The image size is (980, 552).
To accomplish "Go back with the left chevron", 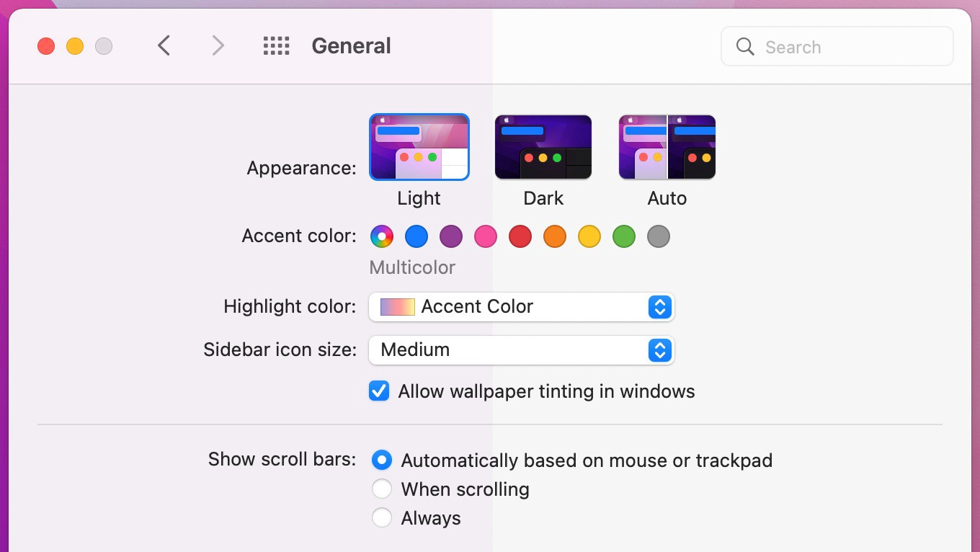I will click(164, 46).
